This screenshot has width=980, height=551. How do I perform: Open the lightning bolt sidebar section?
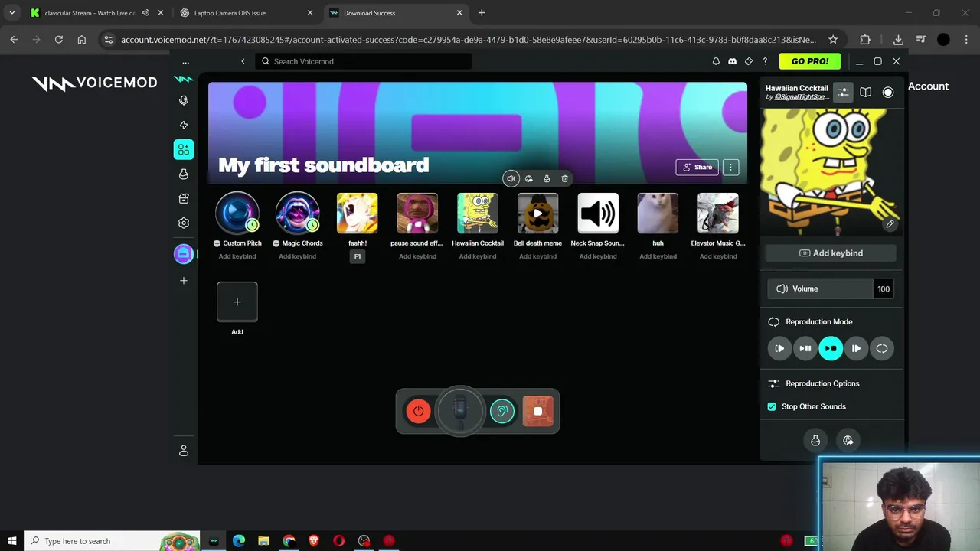click(184, 125)
